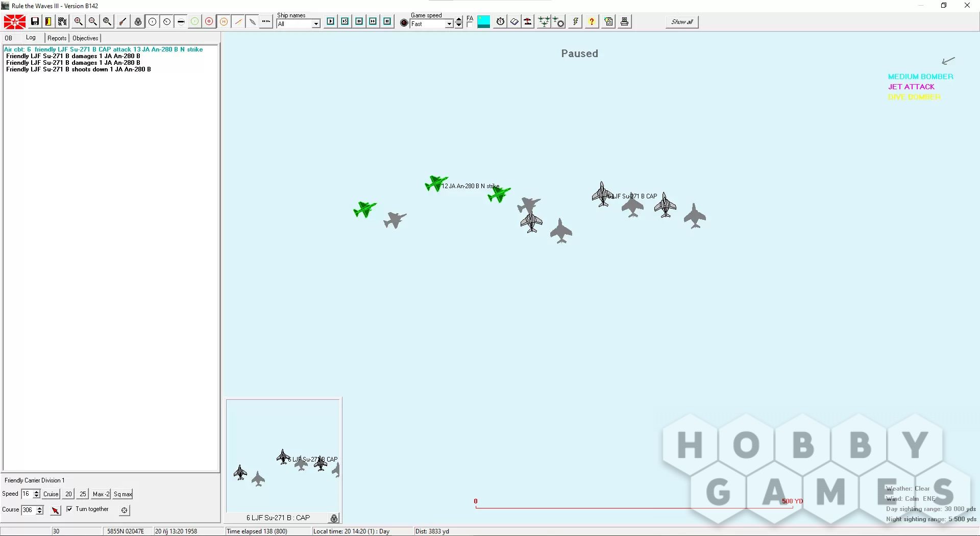Zoom out with the minus magnifier

(92, 22)
